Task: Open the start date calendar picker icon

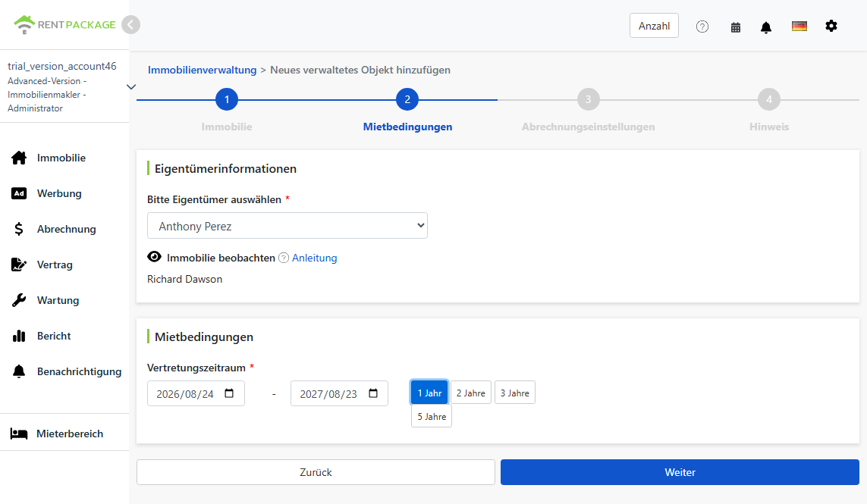Action: click(x=230, y=393)
